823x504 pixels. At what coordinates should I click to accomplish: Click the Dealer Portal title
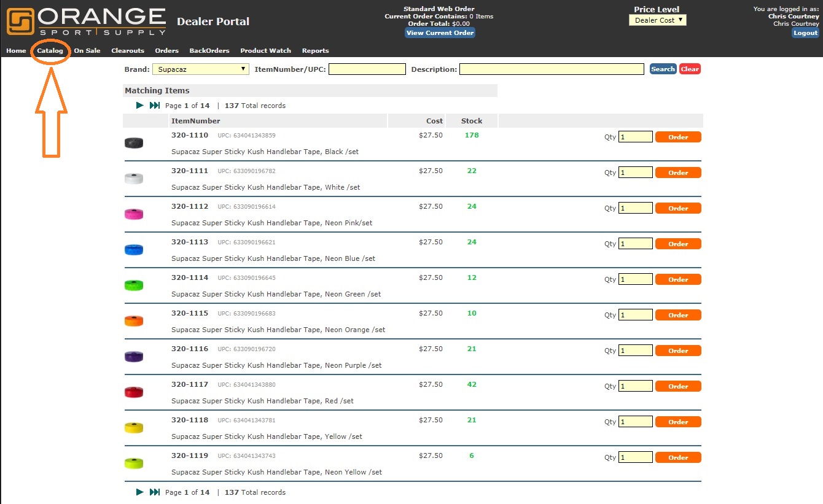point(213,21)
